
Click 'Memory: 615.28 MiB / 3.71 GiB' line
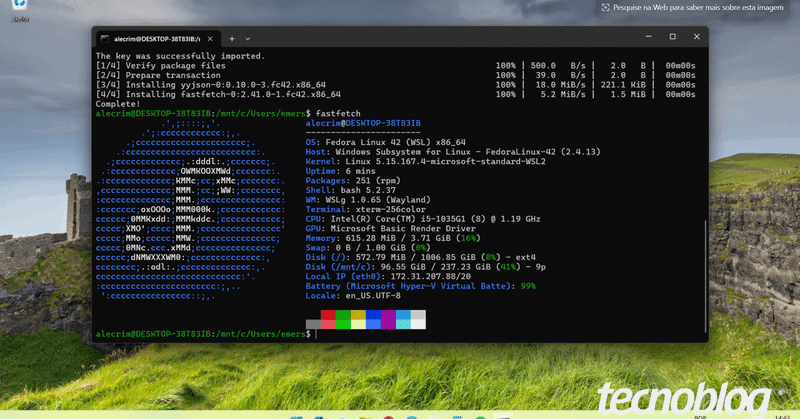coord(393,238)
